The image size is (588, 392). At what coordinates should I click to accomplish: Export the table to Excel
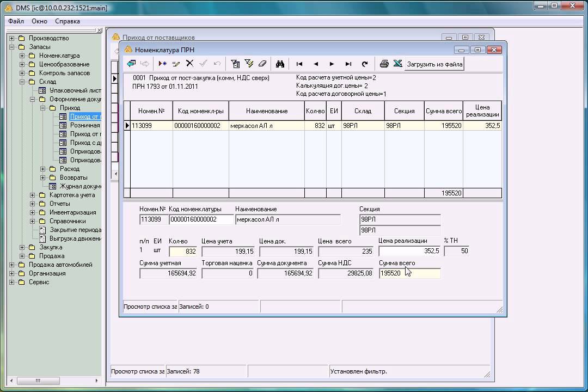[397, 63]
